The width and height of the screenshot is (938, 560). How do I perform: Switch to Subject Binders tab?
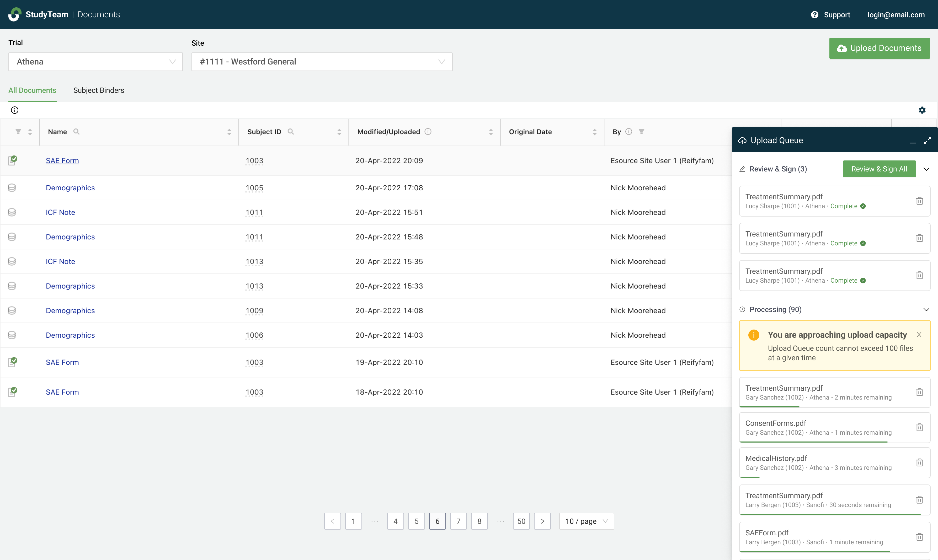[99, 90]
